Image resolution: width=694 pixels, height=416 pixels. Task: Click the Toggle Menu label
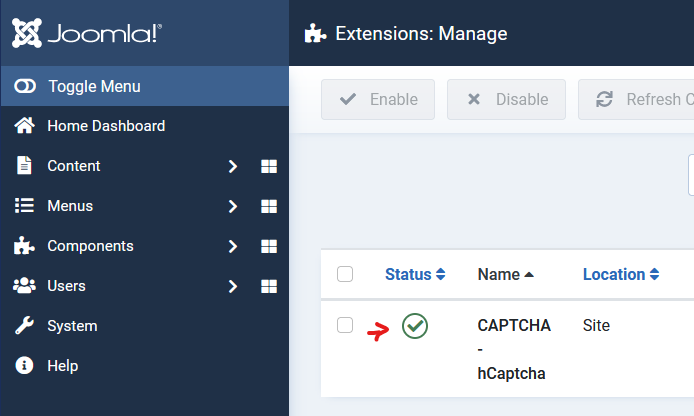[x=94, y=86]
